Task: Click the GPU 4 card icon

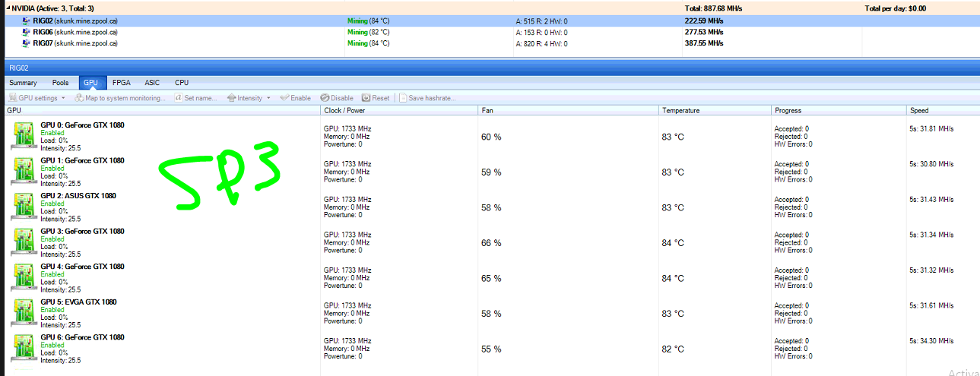Action: coord(24,277)
